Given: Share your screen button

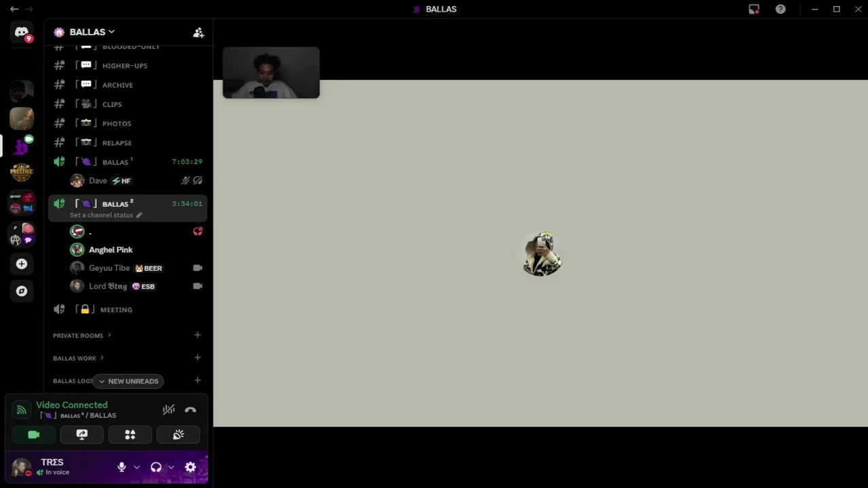Looking at the screenshot, I should pyautogui.click(x=82, y=434).
